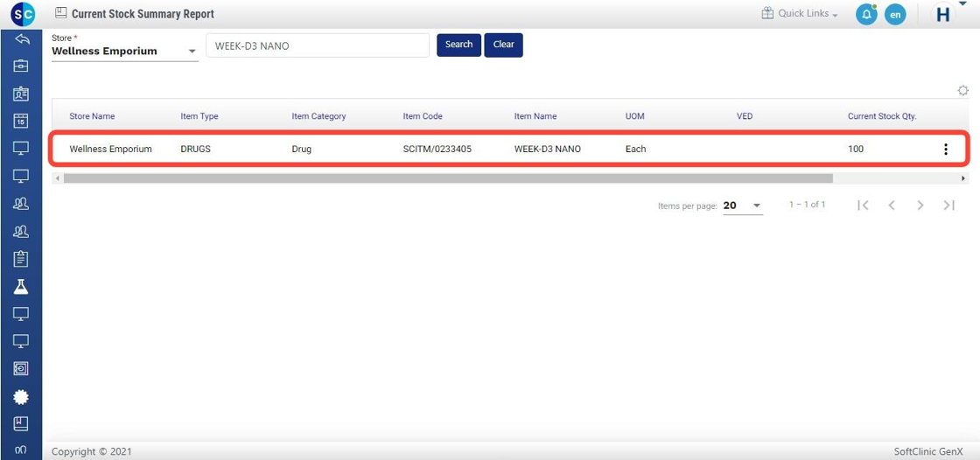Click the scrollbar right arrow

963,178
